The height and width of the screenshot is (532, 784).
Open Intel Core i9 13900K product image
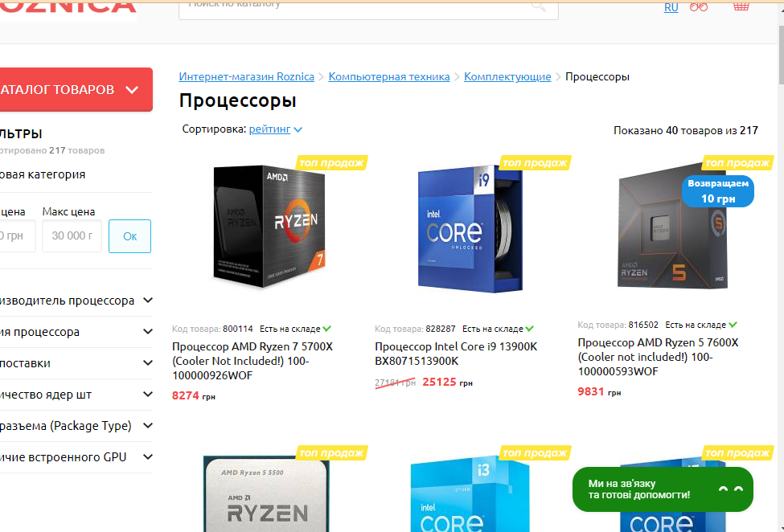[x=470, y=229]
